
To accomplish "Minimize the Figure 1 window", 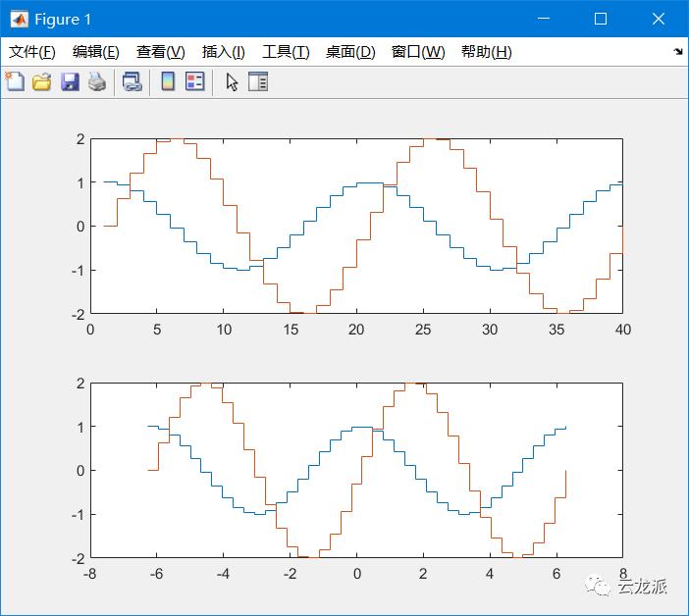I will (544, 19).
